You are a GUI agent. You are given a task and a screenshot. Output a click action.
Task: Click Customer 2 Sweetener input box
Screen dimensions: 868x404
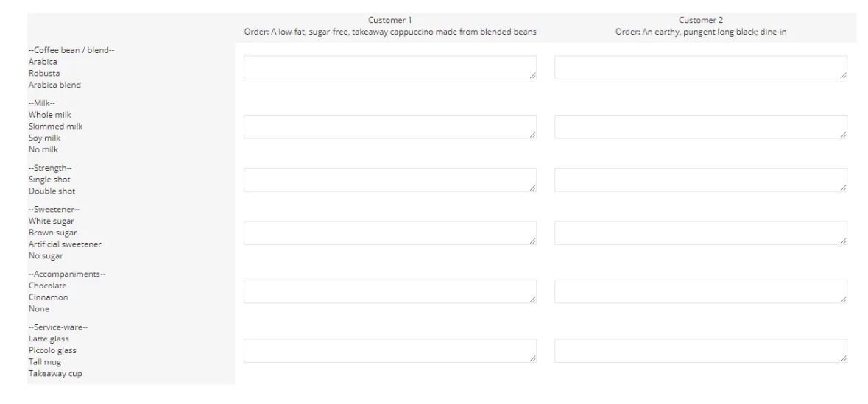tap(700, 233)
